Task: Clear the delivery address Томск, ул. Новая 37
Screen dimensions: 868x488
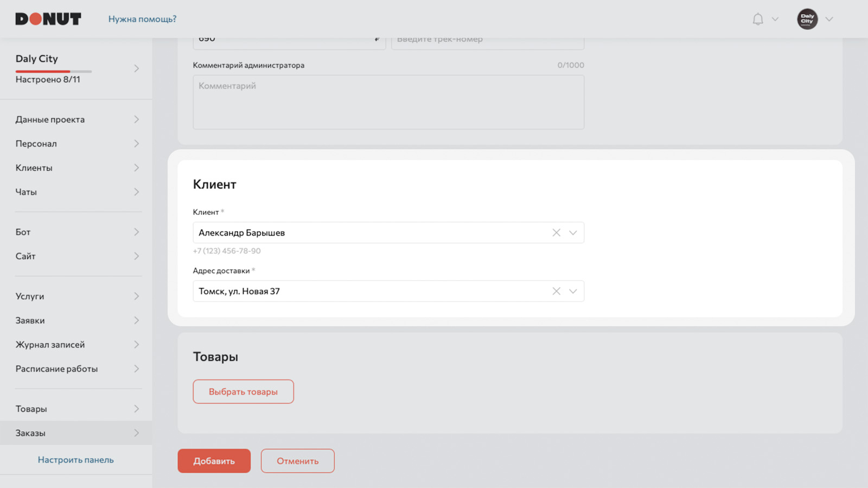Action: tap(556, 291)
